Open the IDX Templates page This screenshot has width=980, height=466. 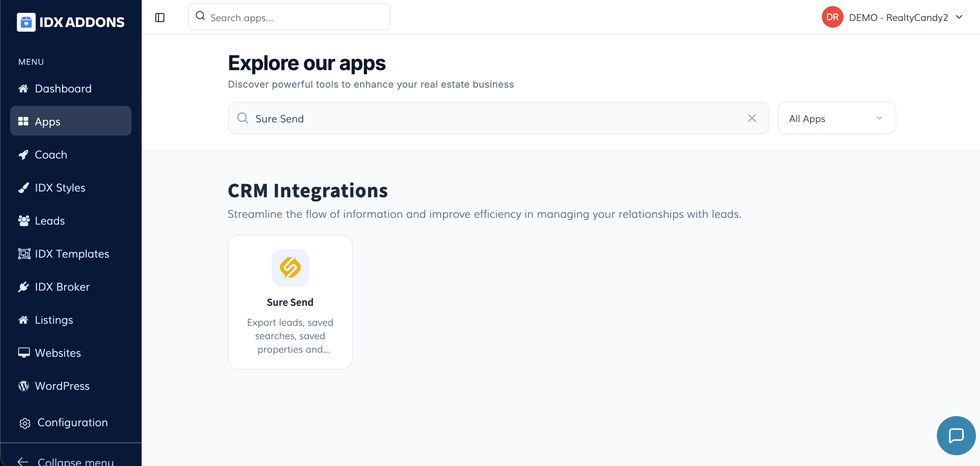[71, 254]
